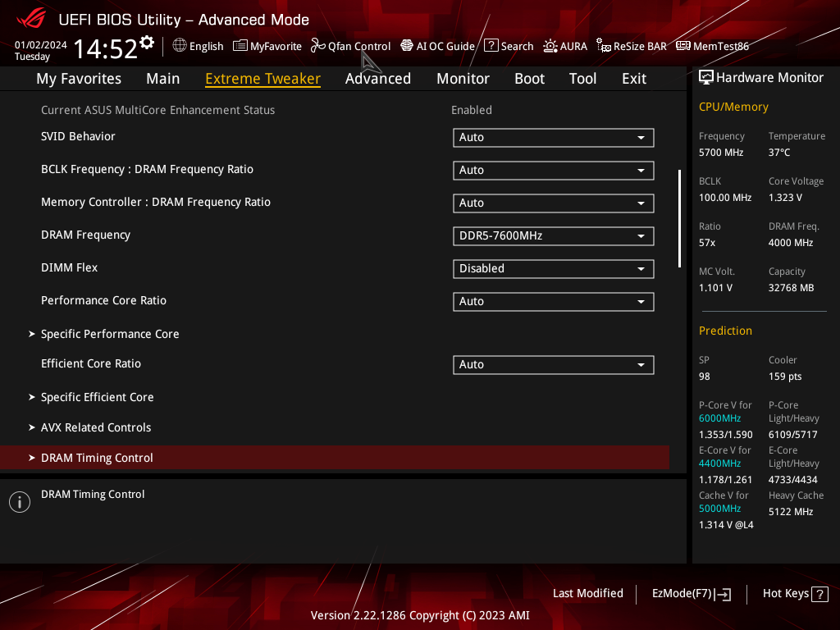Viewport: 840px width, 630px height.
Task: Click the info icon in help panel
Action: pyautogui.click(x=20, y=502)
